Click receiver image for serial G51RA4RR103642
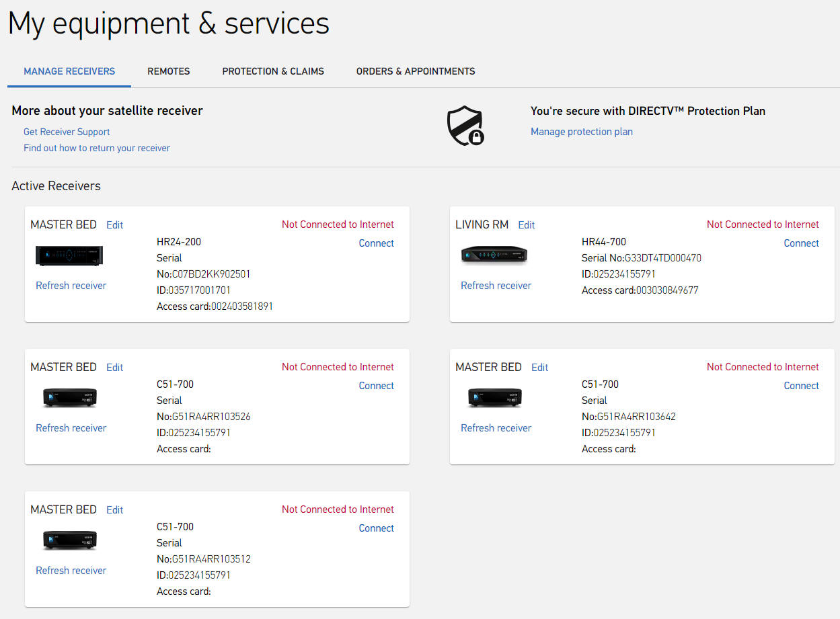This screenshot has width=840, height=619. coord(494,397)
